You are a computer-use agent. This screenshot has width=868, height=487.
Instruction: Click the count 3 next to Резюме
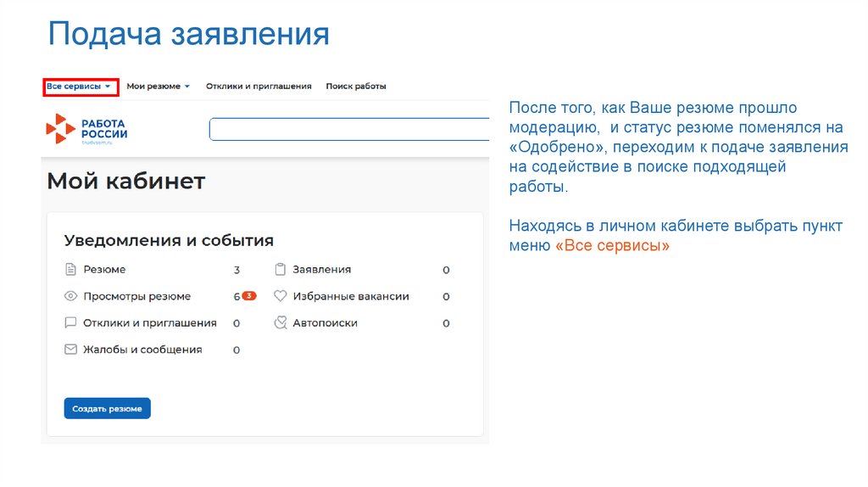click(x=236, y=270)
